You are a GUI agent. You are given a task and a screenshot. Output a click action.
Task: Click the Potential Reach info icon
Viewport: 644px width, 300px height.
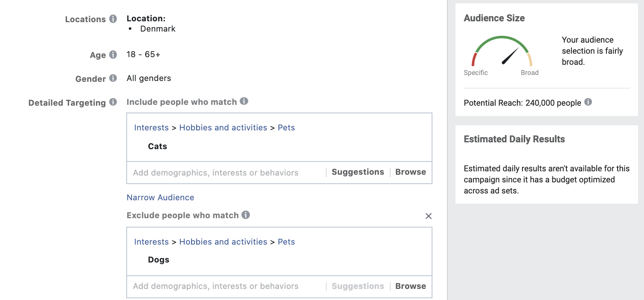coord(588,102)
